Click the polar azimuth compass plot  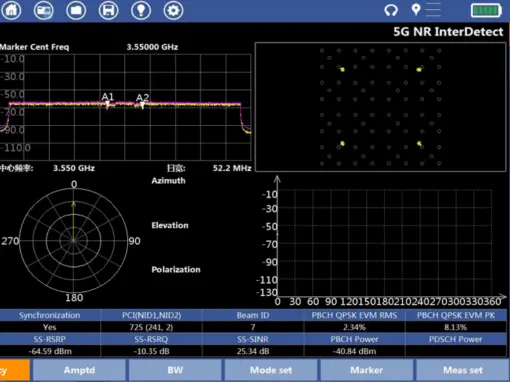74,240
